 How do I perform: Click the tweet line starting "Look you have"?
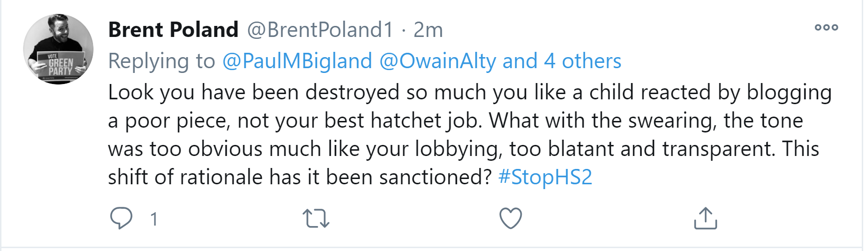coord(469,92)
